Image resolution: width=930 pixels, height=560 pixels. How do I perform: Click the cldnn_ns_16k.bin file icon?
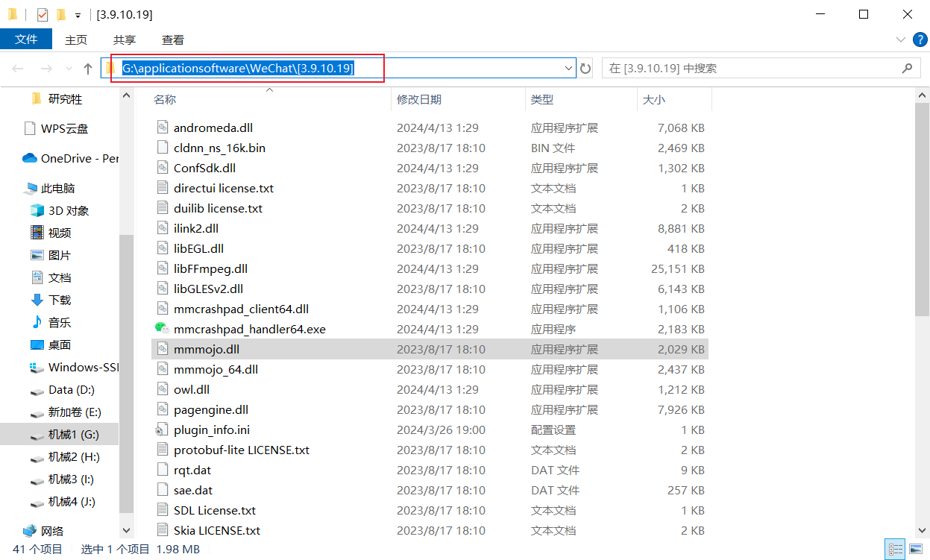click(163, 148)
